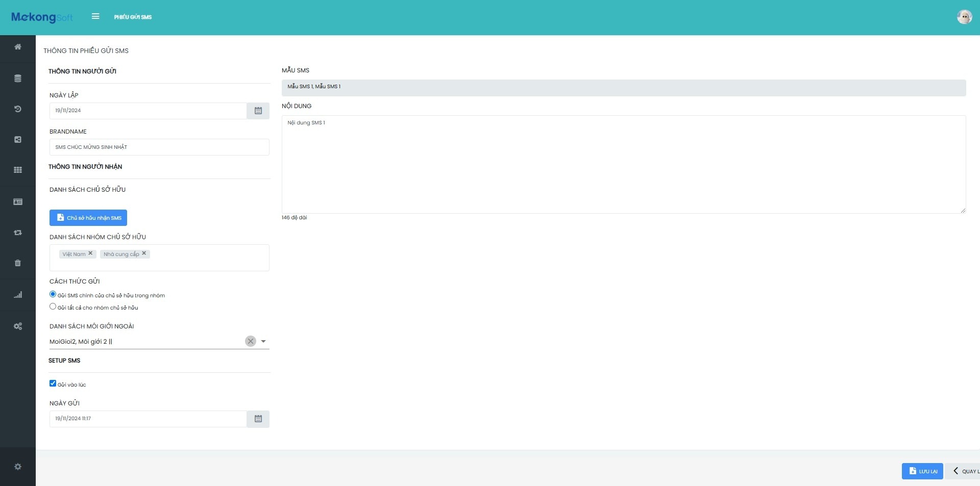Open the Mẫu SMS template selector
Image resolution: width=980 pixels, height=486 pixels.
pos(623,88)
